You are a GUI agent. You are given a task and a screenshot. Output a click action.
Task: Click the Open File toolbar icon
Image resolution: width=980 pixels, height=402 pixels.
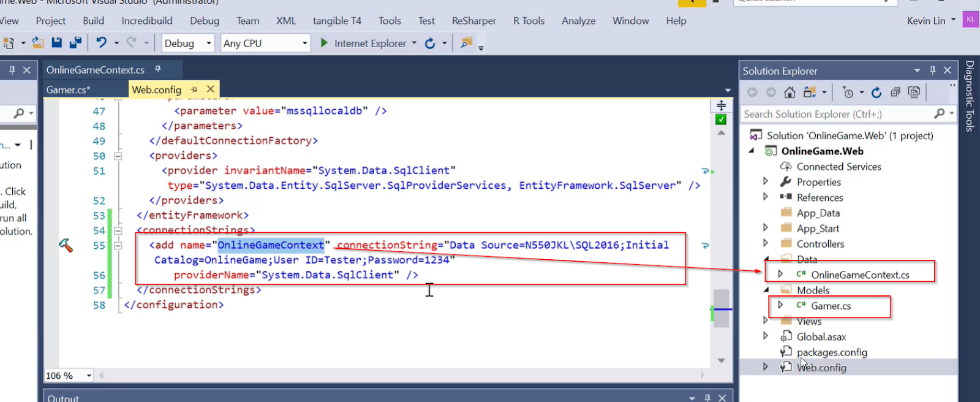(x=38, y=43)
